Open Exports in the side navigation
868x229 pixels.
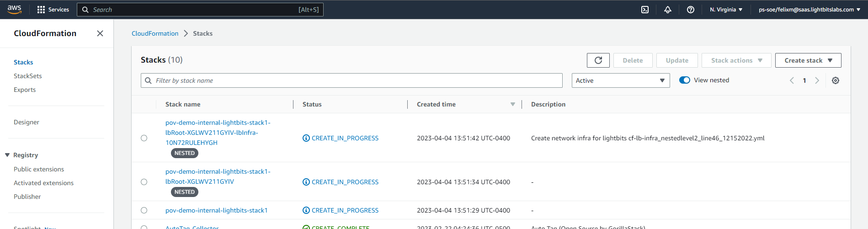[x=25, y=90]
